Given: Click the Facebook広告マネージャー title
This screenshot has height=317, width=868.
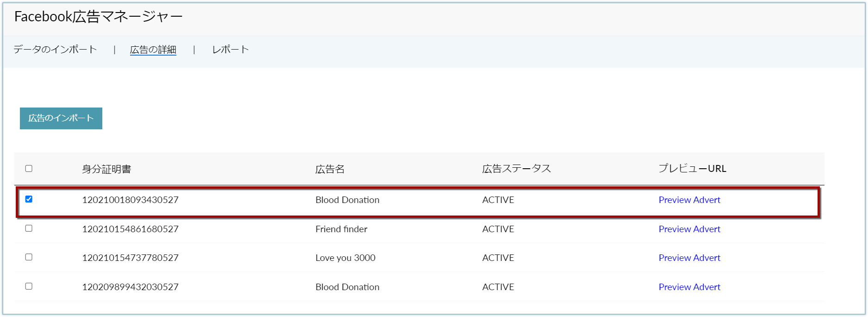Looking at the screenshot, I should click(x=98, y=17).
